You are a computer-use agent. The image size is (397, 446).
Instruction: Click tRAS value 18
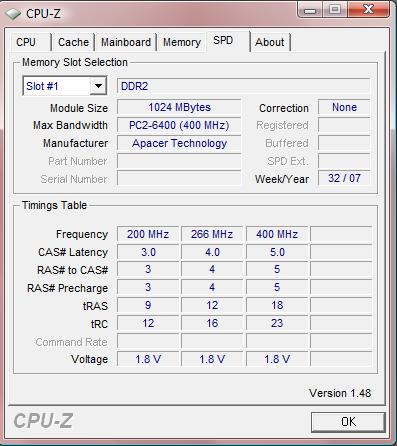(x=277, y=305)
